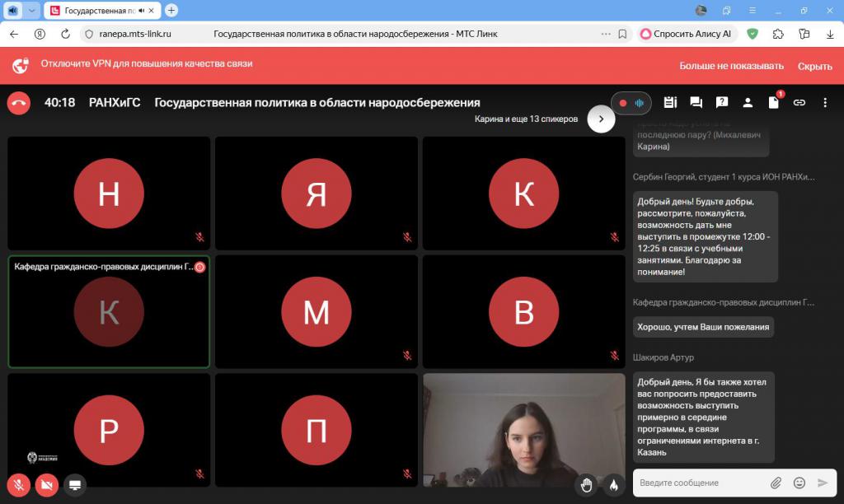Open the agenda notes icon
Screen dimensions: 844x504
tap(670, 103)
